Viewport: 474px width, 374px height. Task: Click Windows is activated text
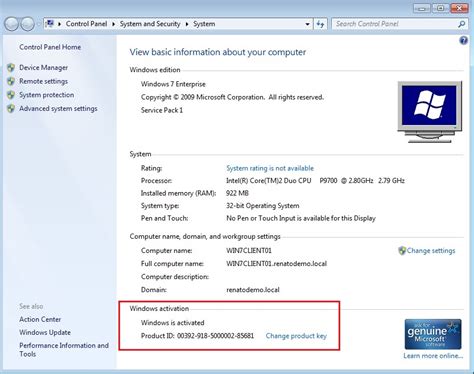tap(172, 323)
